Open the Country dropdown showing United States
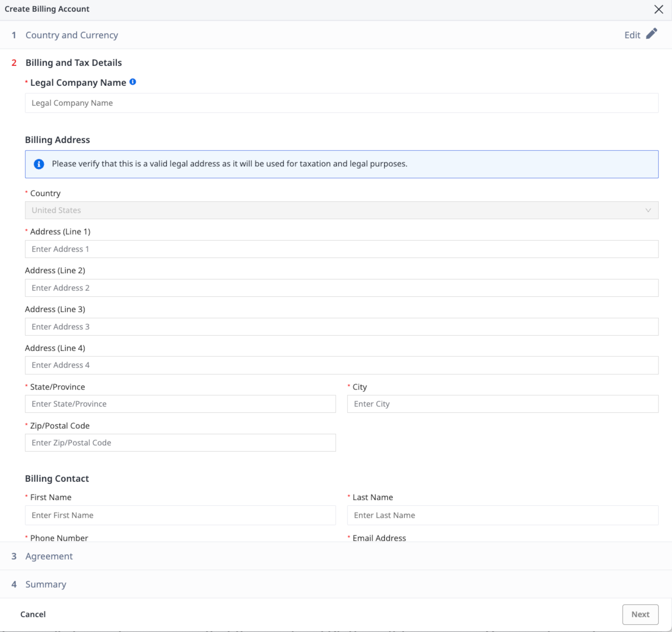The image size is (672, 632). pos(341,210)
